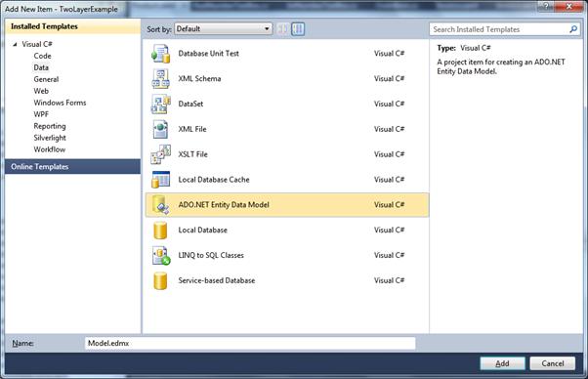Open the Sort by Default dropdown
Screen dimensions: 588x379
point(223,29)
